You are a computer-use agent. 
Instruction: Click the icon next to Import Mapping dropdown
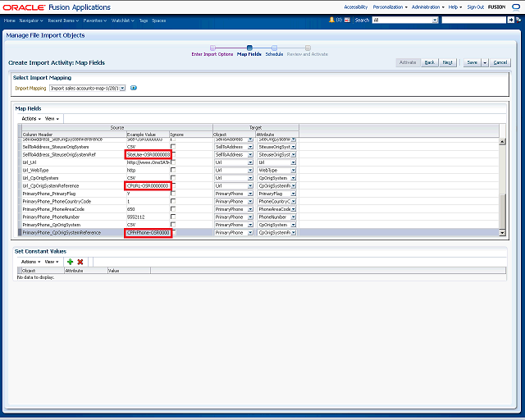click(x=134, y=88)
